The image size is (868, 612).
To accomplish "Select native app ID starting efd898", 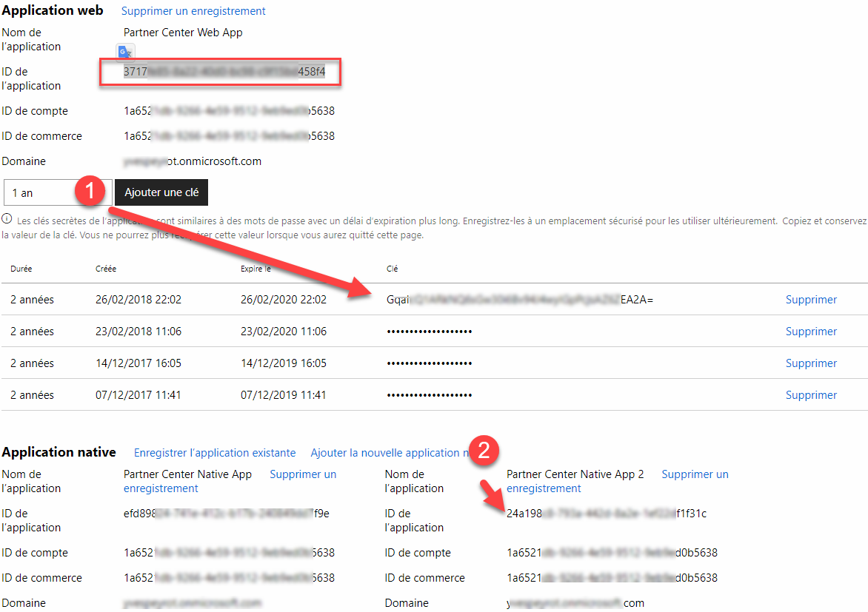I will 227,514.
